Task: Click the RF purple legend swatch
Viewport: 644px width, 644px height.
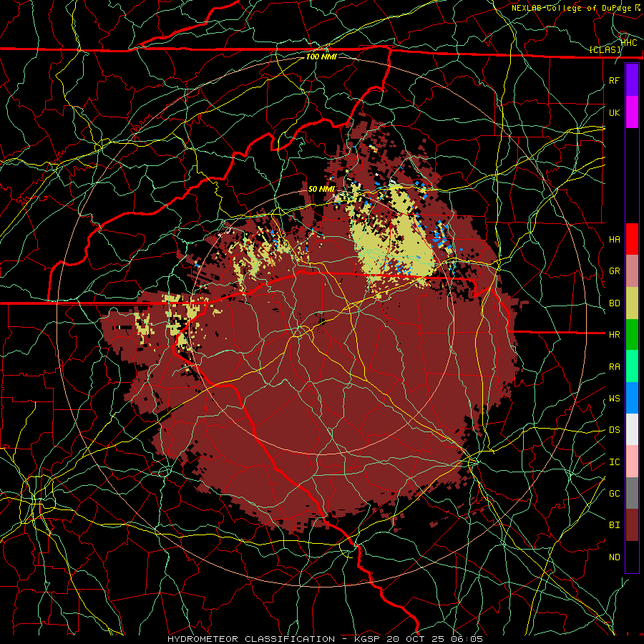Action: [x=632, y=80]
